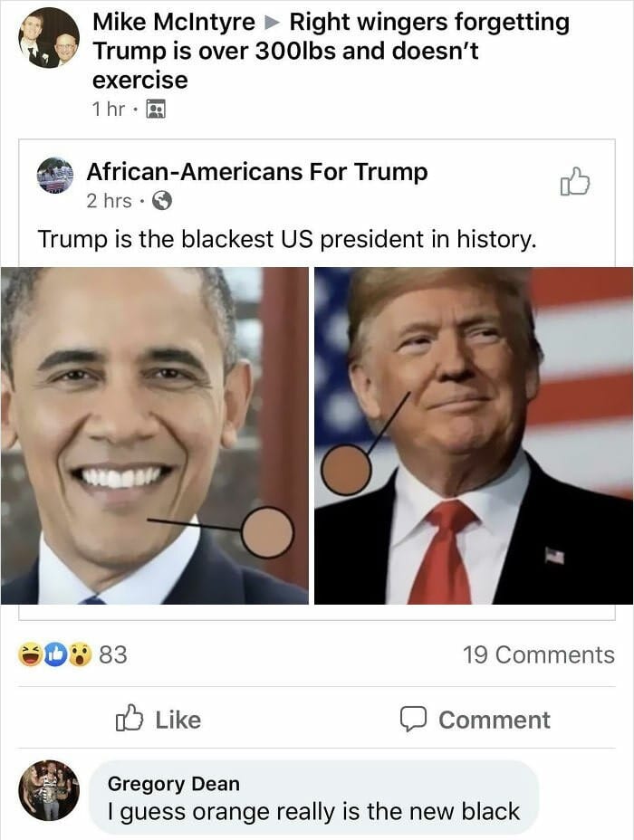Open African-Americans For Trump page
Screen dimensions: 634x840
pyautogui.click(x=257, y=172)
